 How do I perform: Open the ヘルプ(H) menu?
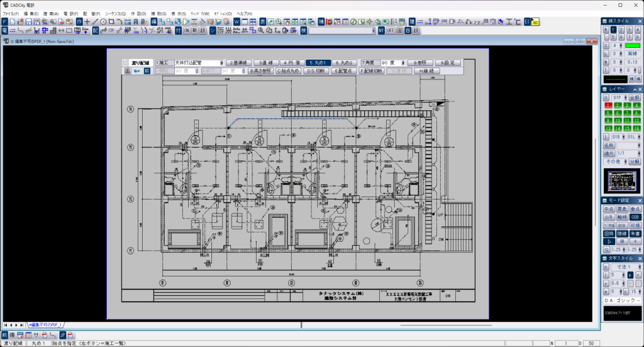(245, 13)
